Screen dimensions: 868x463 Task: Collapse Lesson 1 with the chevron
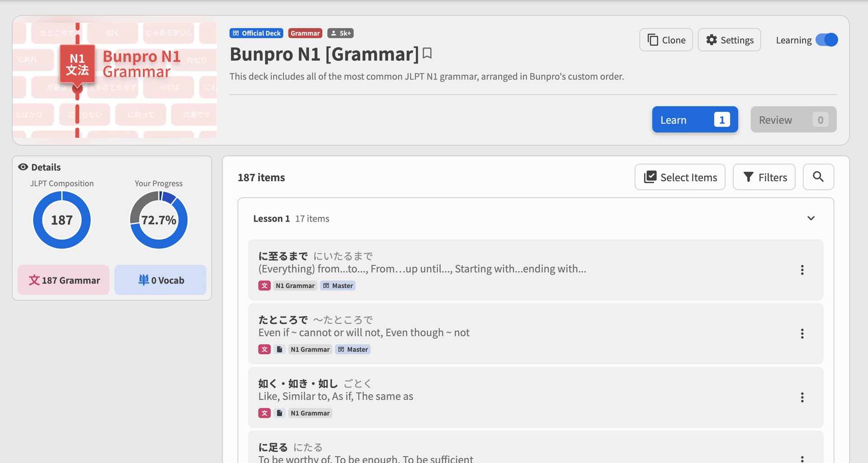pos(811,218)
